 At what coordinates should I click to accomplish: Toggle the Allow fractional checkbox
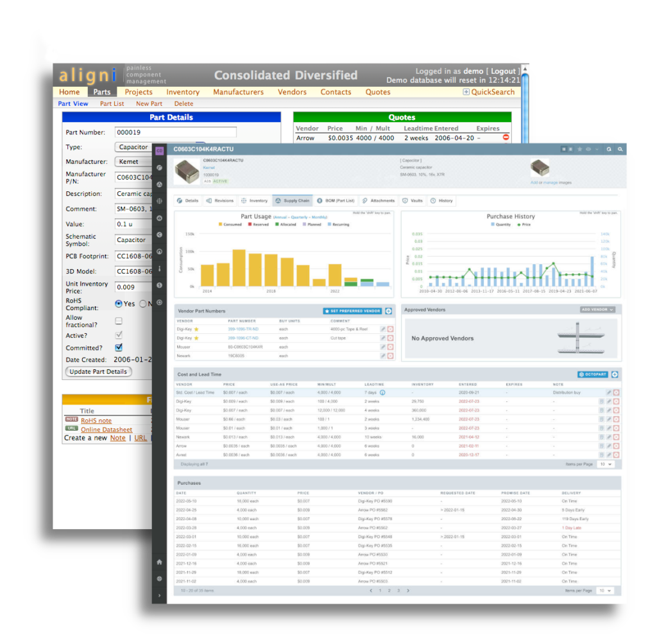[119, 321]
